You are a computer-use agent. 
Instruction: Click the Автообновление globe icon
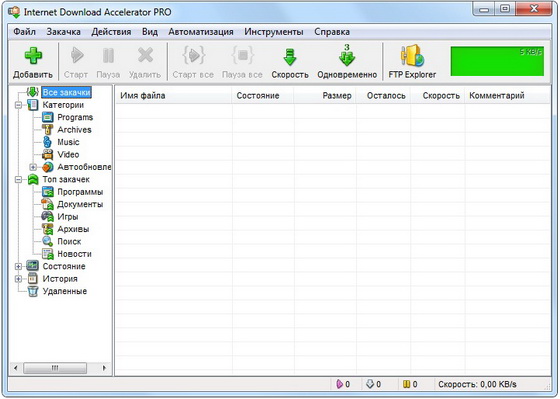coord(48,167)
